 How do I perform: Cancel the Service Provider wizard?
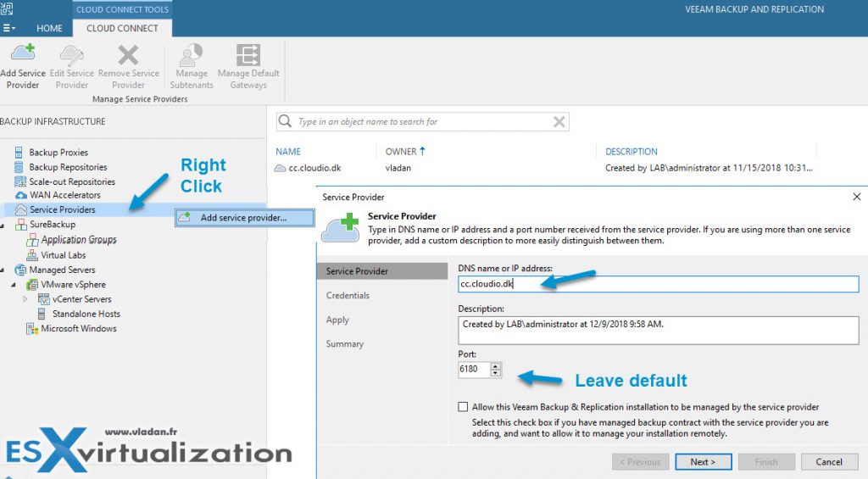pos(828,462)
